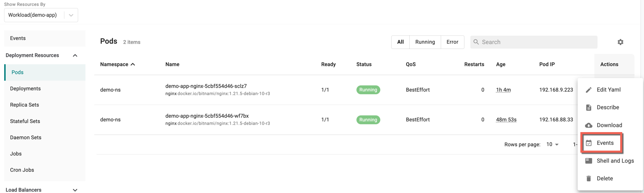Open the Rows per page dropdown
644x193 pixels.
coord(552,144)
